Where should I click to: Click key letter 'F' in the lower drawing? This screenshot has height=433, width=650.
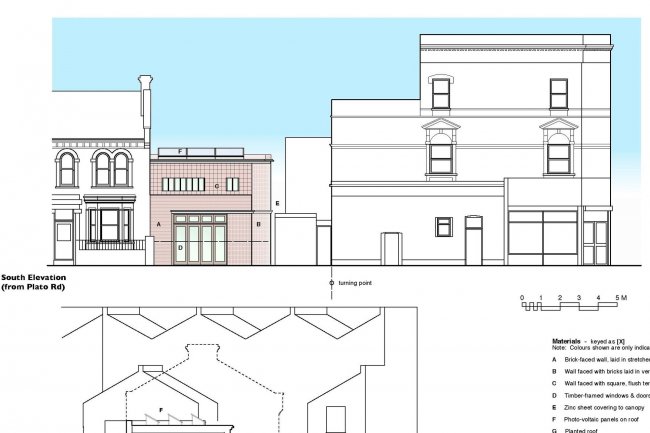pos(161,410)
